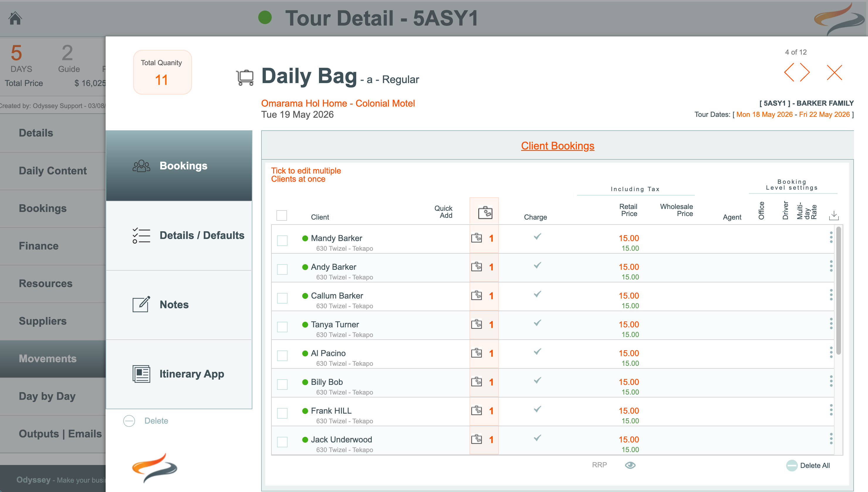Screen dimensions: 868x492
Task: Click the minus Delete icon
Action: pos(129,421)
